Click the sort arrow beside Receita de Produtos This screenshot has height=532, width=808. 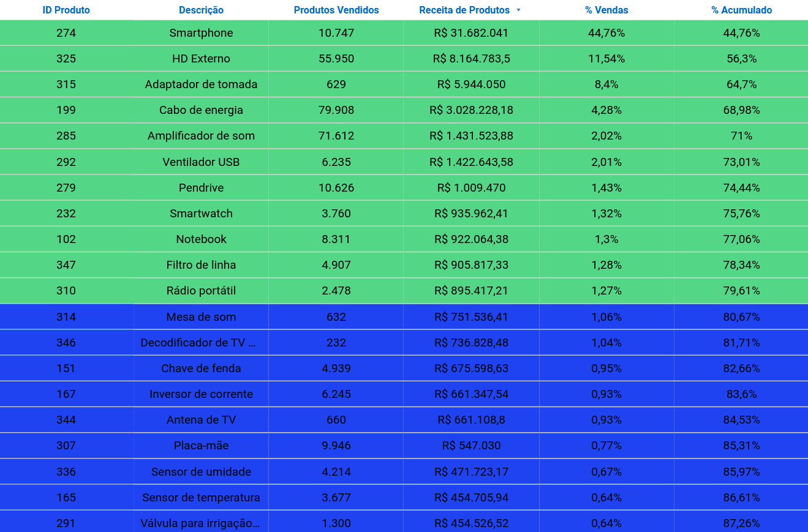coord(518,10)
